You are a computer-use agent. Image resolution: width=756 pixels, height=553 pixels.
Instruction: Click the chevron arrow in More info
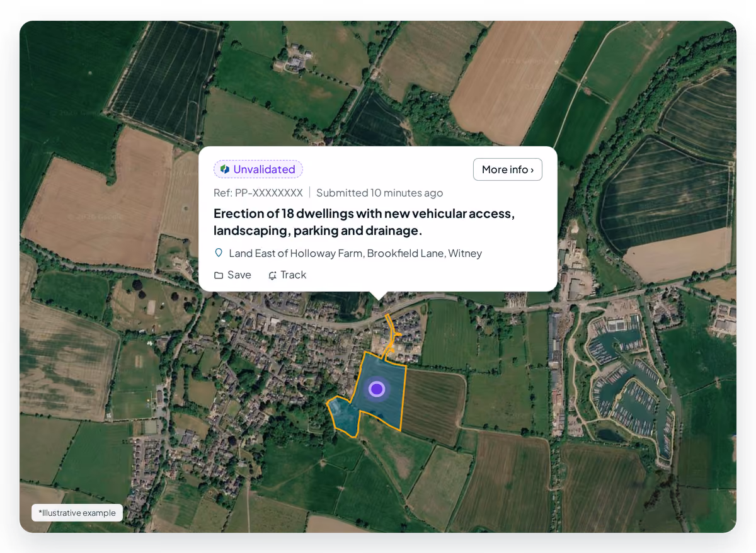tap(532, 170)
